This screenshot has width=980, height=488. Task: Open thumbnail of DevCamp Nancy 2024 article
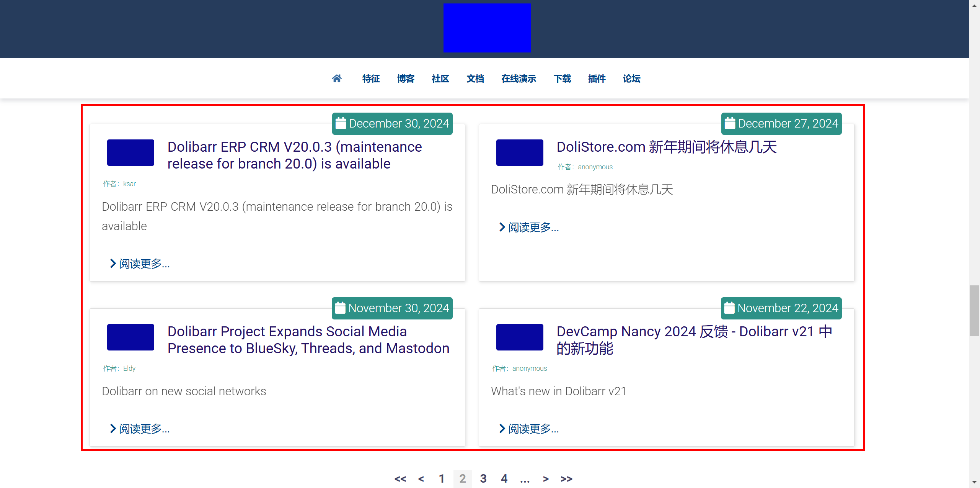click(x=519, y=337)
